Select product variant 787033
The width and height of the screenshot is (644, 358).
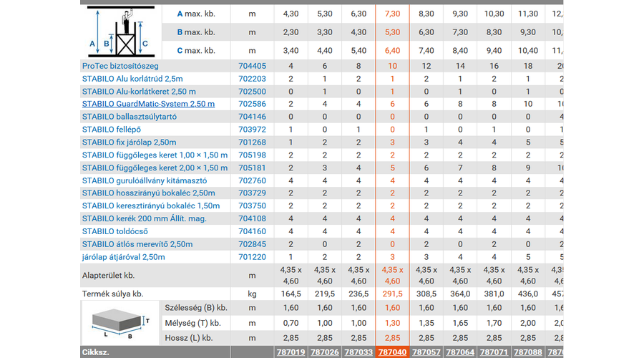coord(358,352)
